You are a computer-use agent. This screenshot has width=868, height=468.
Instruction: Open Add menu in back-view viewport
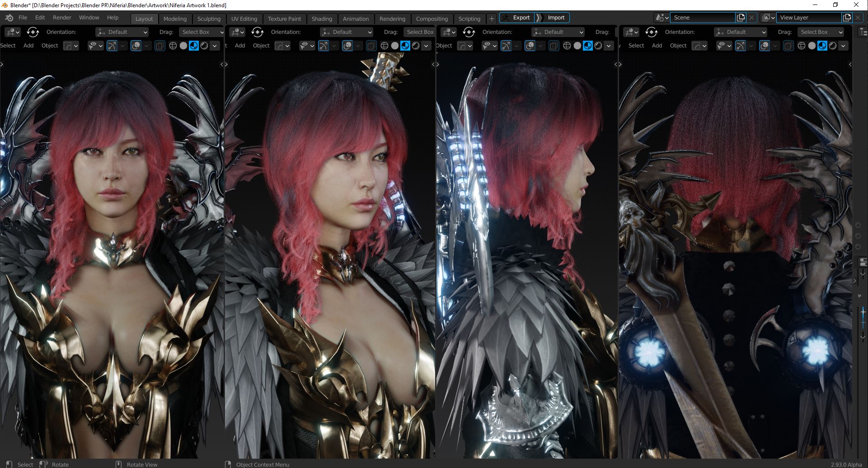(657, 46)
